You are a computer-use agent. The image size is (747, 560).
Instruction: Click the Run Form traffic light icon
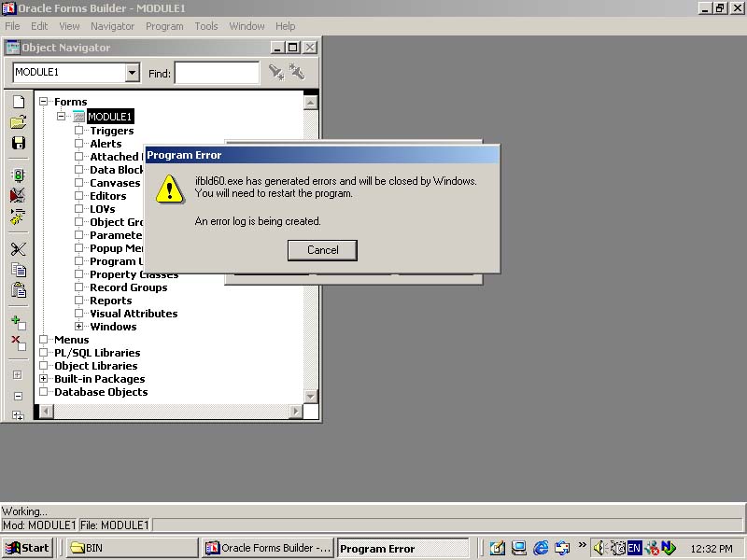[x=18, y=175]
